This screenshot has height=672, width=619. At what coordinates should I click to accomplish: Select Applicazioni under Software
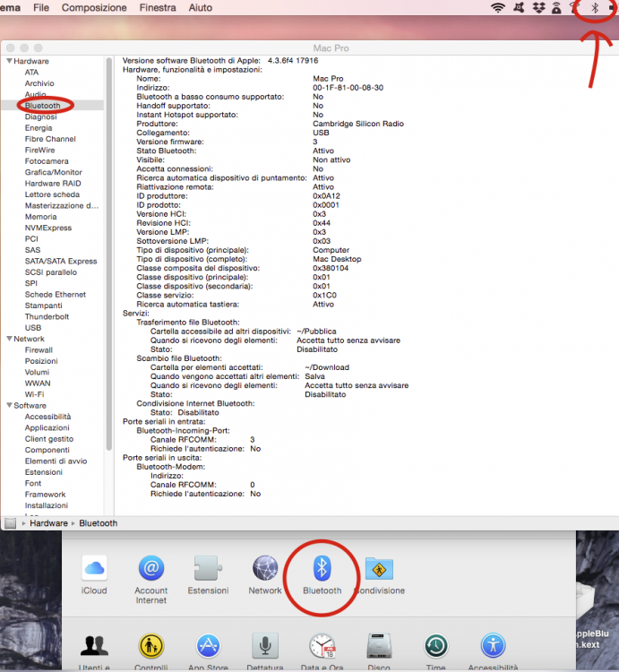(x=47, y=427)
